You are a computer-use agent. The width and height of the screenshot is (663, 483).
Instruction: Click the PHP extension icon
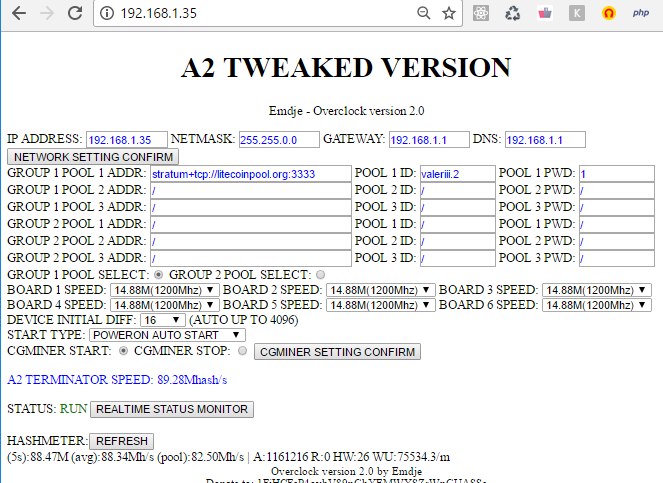pos(642,13)
